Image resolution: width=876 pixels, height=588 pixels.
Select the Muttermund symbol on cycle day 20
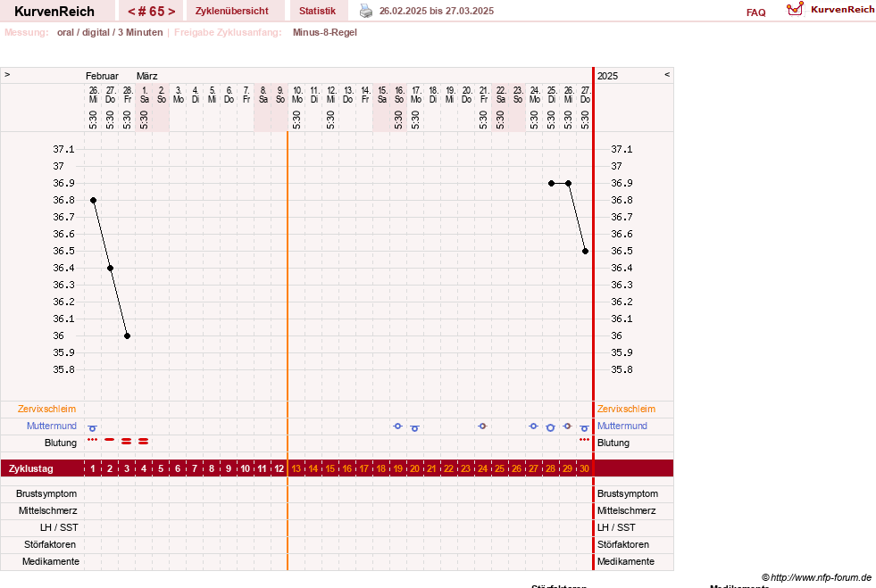414,428
